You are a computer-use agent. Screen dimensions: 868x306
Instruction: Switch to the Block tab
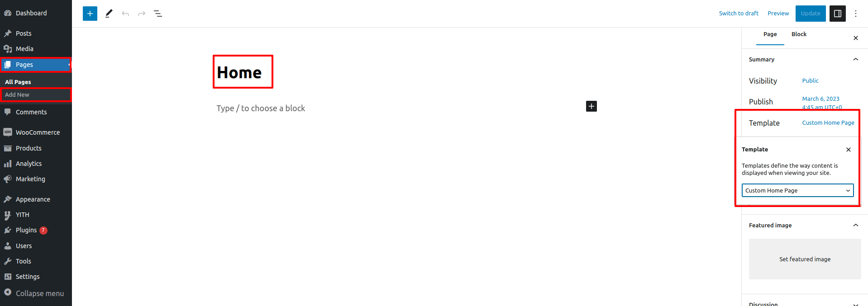(x=799, y=34)
